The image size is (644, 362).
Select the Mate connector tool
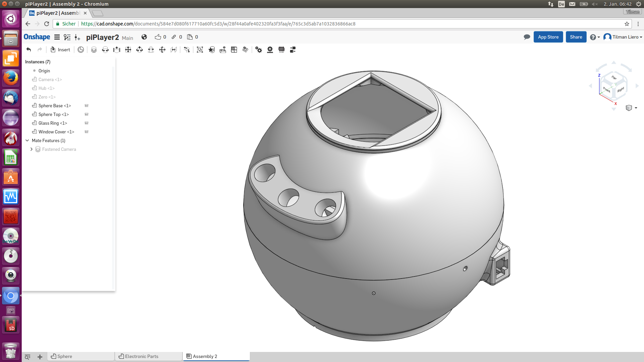pos(187,50)
